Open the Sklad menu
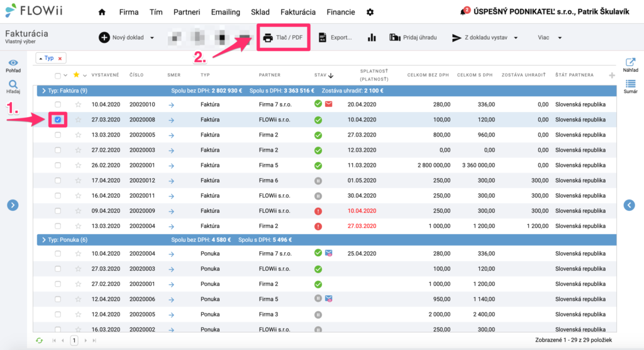The image size is (644, 350). (x=260, y=13)
